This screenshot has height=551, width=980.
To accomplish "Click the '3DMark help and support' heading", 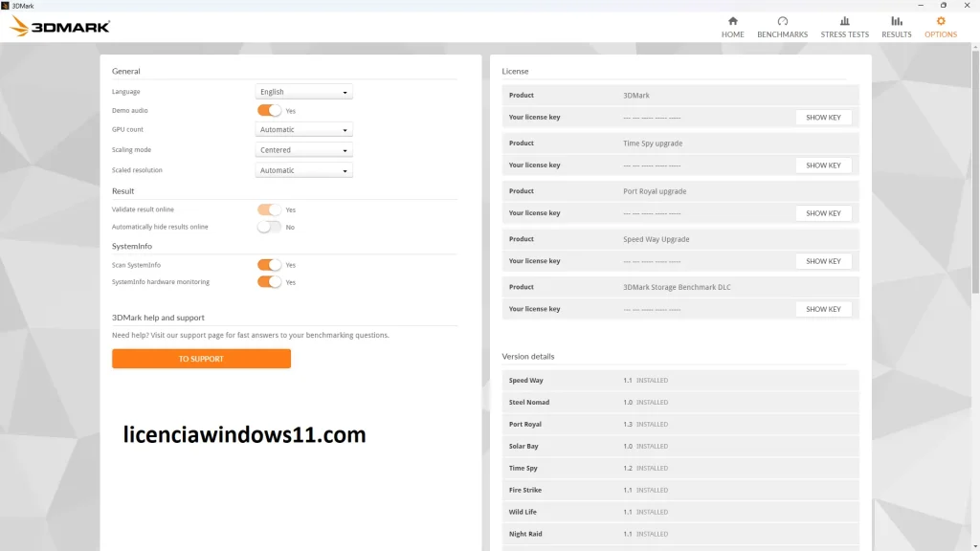I will 158,318.
